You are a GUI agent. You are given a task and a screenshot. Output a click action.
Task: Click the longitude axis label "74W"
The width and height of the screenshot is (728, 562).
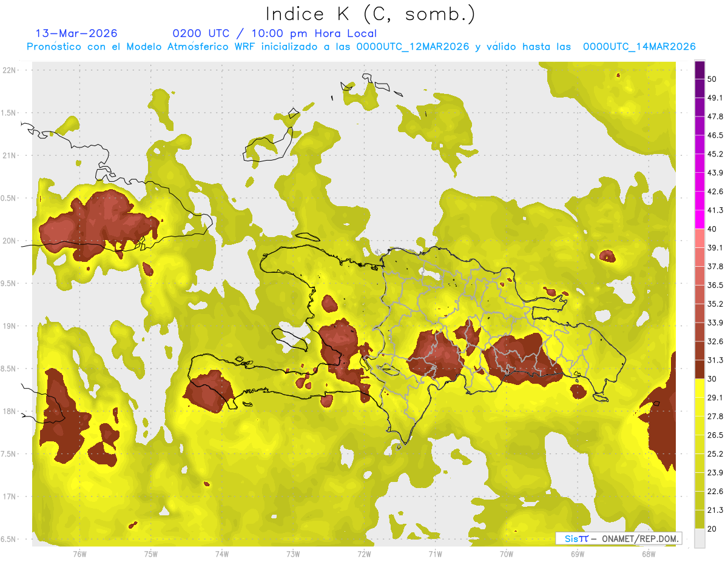click(222, 554)
